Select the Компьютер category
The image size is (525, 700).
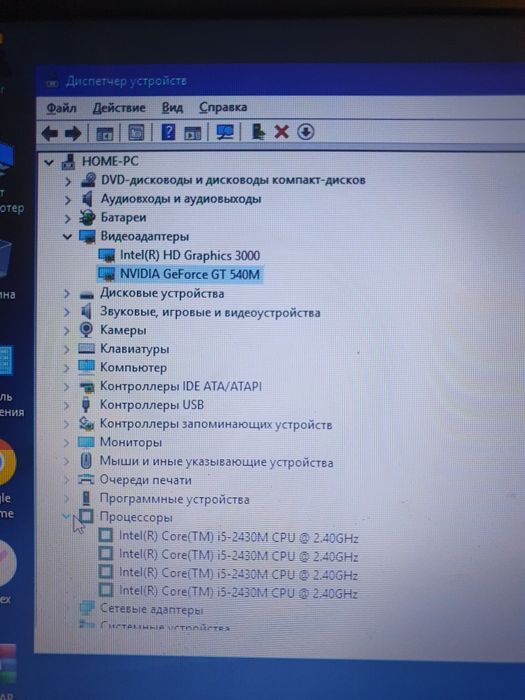[133, 367]
